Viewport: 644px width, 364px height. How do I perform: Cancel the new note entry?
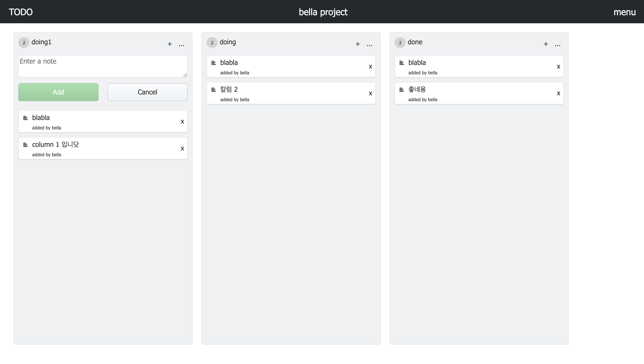point(148,92)
